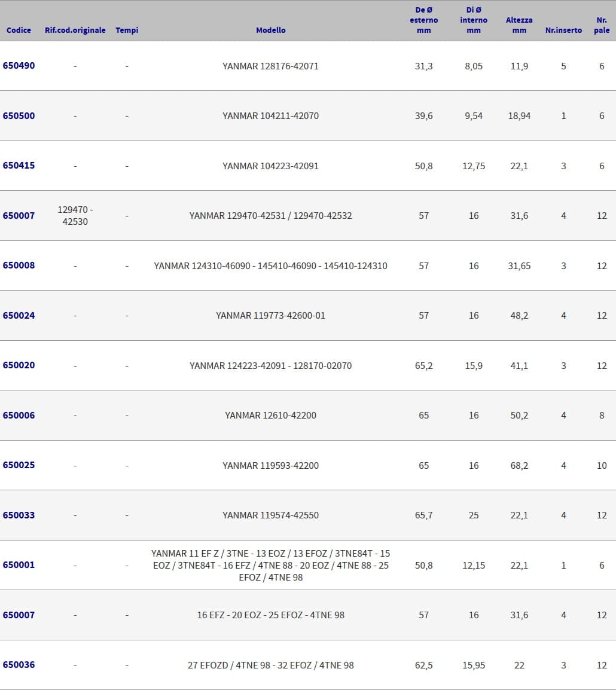Open product code 650490 link
Screen dimensions: 616x690
point(19,66)
